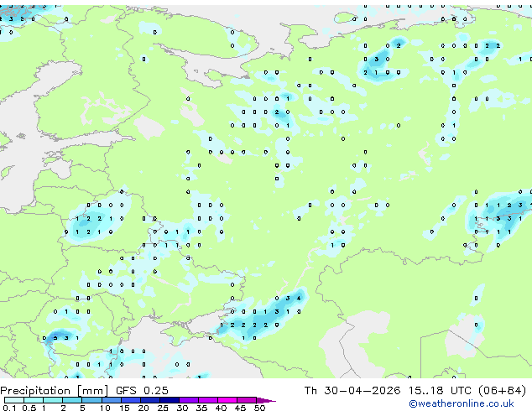Click legend swatch between 2 and 5
Viewport: 532px width, 411px height.
click(72, 400)
